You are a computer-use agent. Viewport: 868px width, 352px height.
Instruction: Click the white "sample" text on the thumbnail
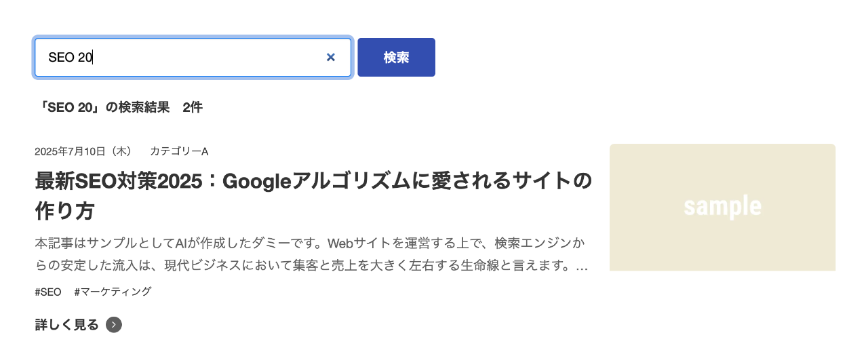tap(722, 206)
